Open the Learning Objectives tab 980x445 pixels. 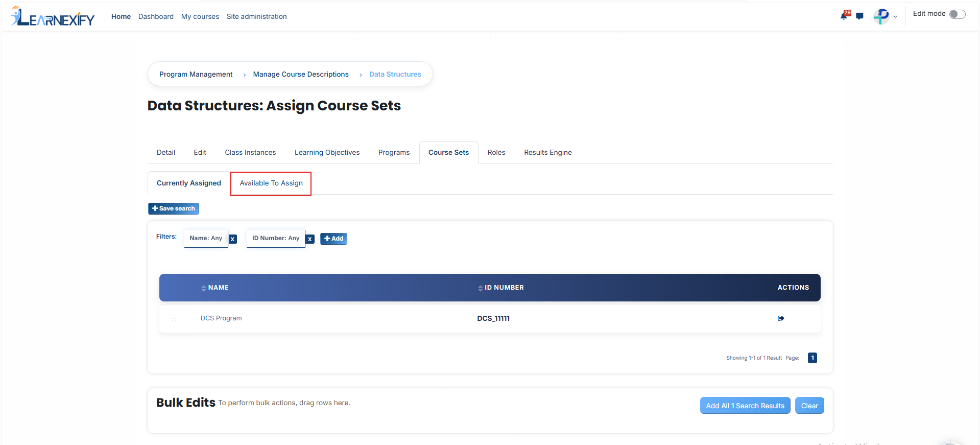click(327, 152)
